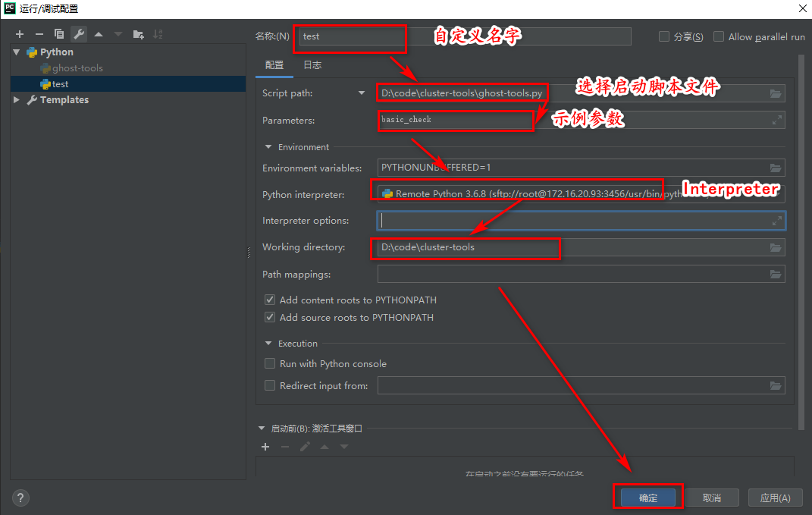
Task: Select test configuration in tree
Action: coord(128,84)
